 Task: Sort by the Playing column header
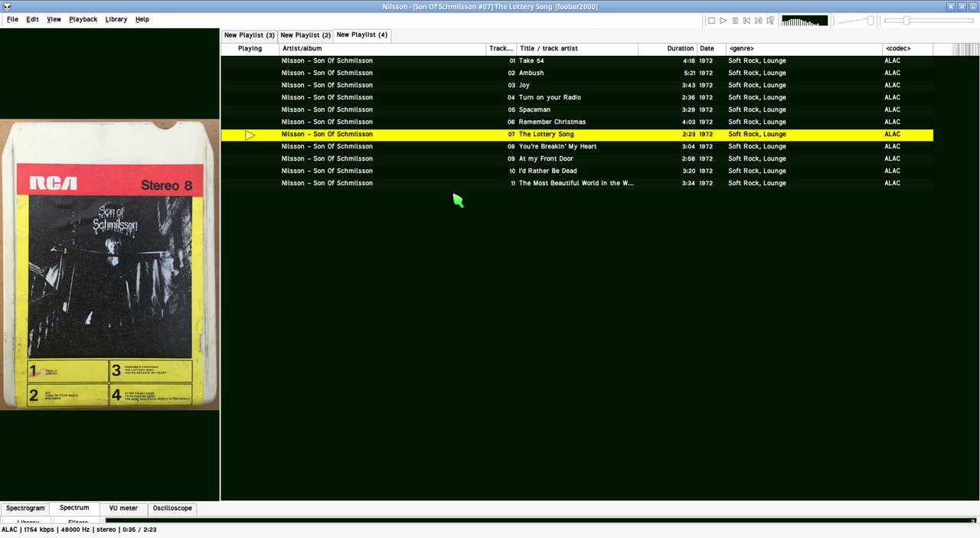[250, 49]
